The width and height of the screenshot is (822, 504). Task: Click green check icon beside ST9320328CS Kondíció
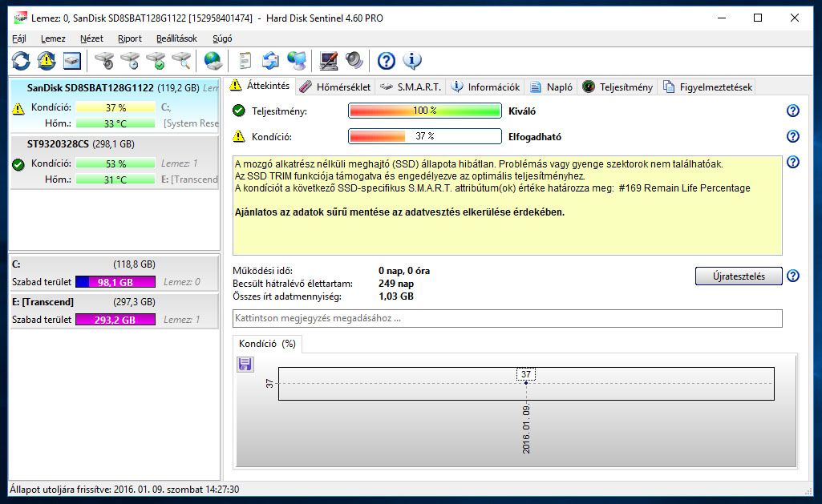[x=18, y=164]
